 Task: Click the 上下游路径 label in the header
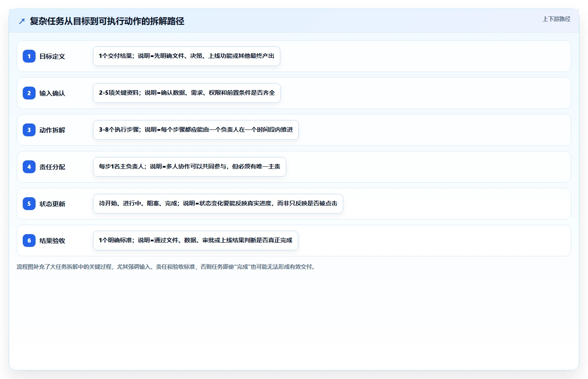click(x=556, y=19)
